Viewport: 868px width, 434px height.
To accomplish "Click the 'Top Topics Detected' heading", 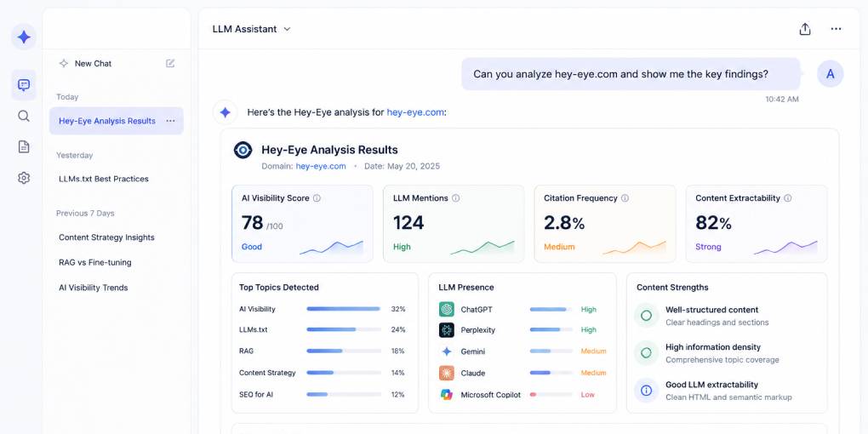I will [279, 288].
